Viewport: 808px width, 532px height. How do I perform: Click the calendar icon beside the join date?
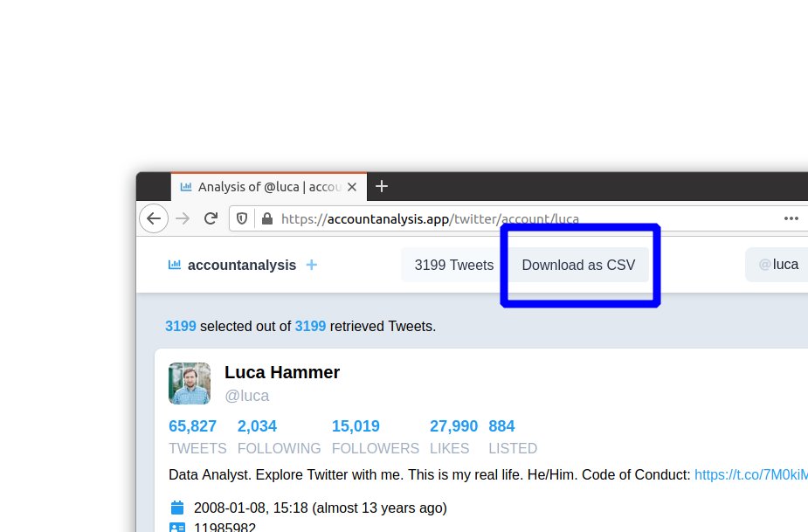pos(177,507)
